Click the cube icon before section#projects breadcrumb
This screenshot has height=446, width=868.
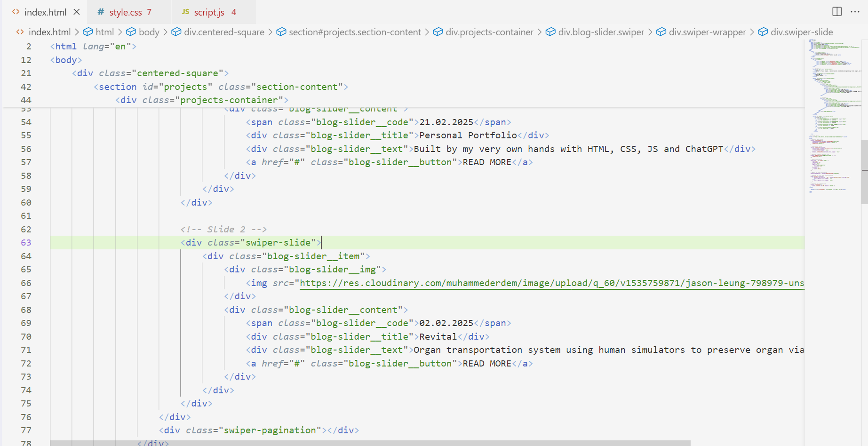281,32
